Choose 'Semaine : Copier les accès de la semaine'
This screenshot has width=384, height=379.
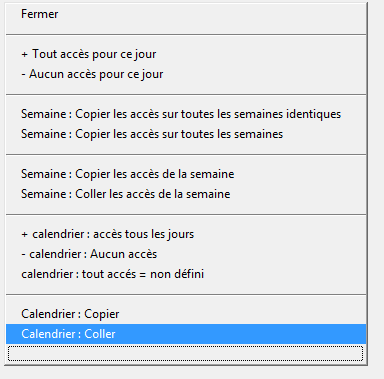[186, 174]
